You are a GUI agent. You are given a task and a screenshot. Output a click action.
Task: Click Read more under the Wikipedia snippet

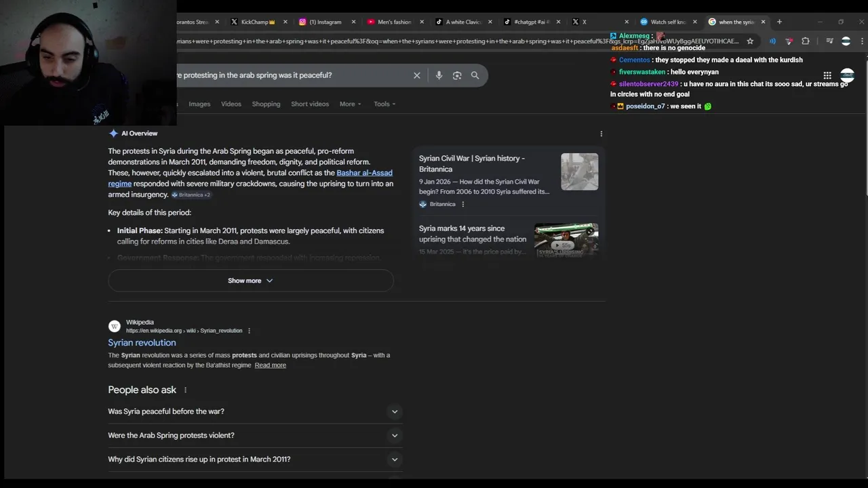click(270, 365)
